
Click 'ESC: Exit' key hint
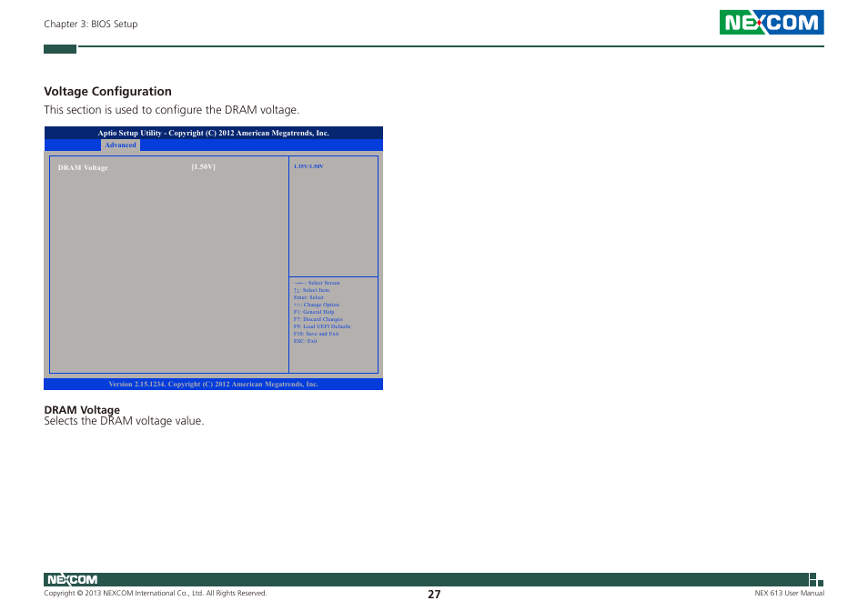tap(306, 341)
